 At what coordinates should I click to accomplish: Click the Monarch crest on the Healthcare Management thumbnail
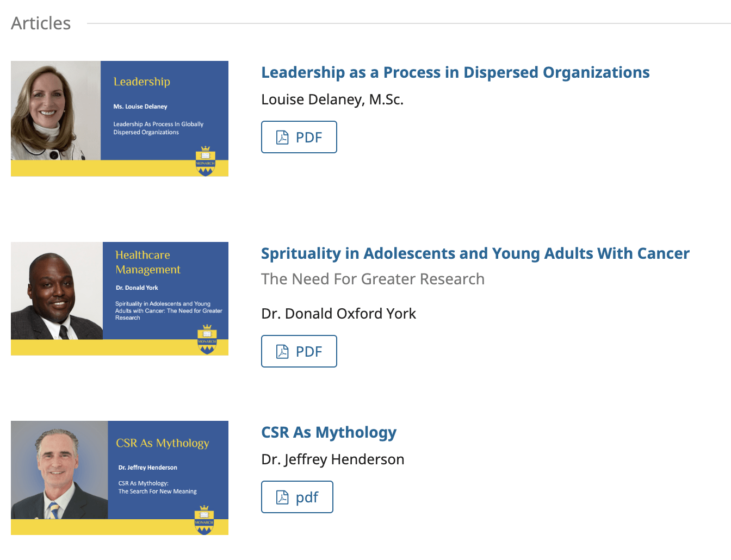coord(207,340)
